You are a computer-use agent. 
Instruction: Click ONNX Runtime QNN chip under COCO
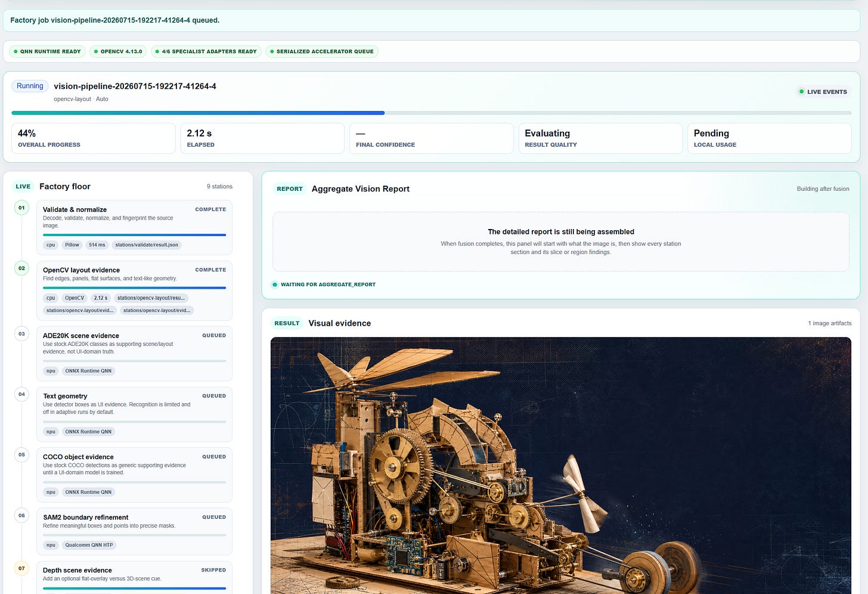point(88,492)
